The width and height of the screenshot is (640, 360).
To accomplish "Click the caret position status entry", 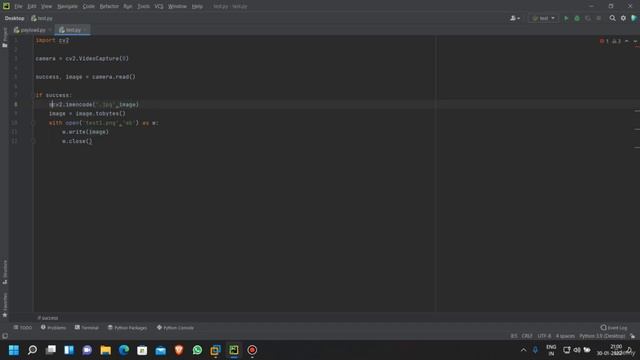I will tap(514, 336).
